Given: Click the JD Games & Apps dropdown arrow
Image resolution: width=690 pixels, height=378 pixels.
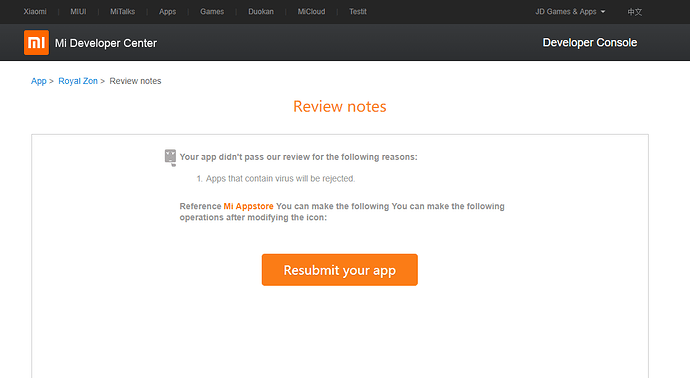Looking at the screenshot, I should tap(603, 12).
